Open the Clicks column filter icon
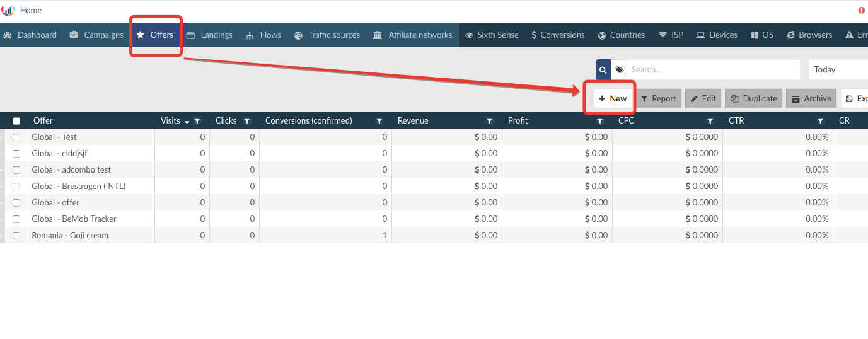 (x=247, y=121)
